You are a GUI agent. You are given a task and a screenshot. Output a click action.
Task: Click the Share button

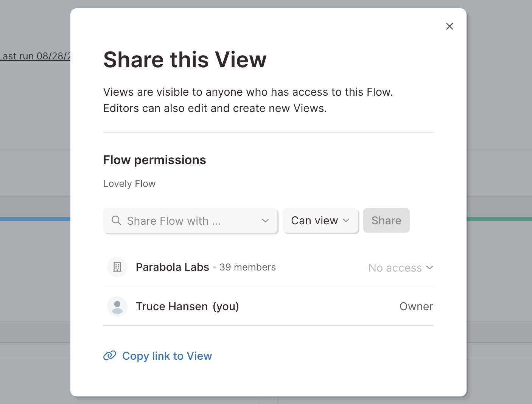[x=386, y=221]
